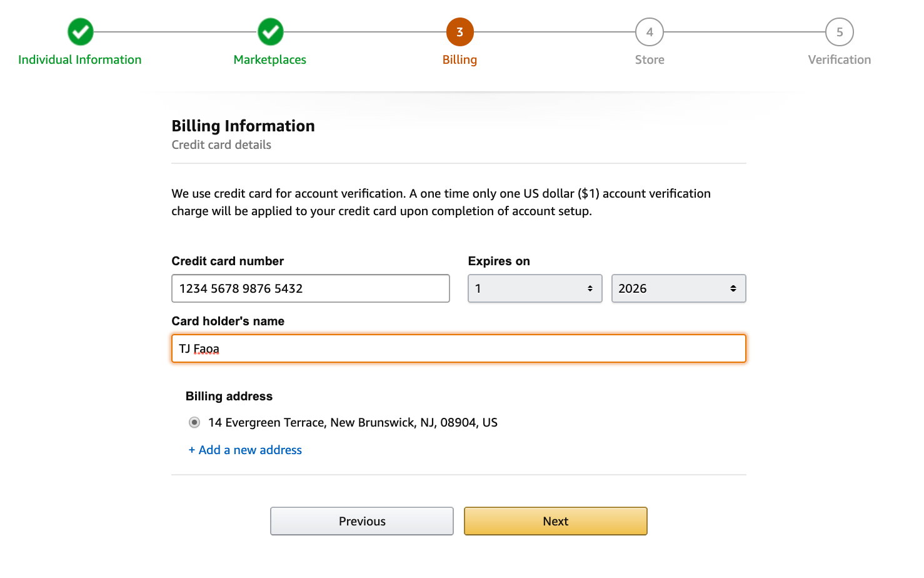Open the expiration month dropdown
The height and width of the screenshot is (578, 924).
[x=535, y=288]
